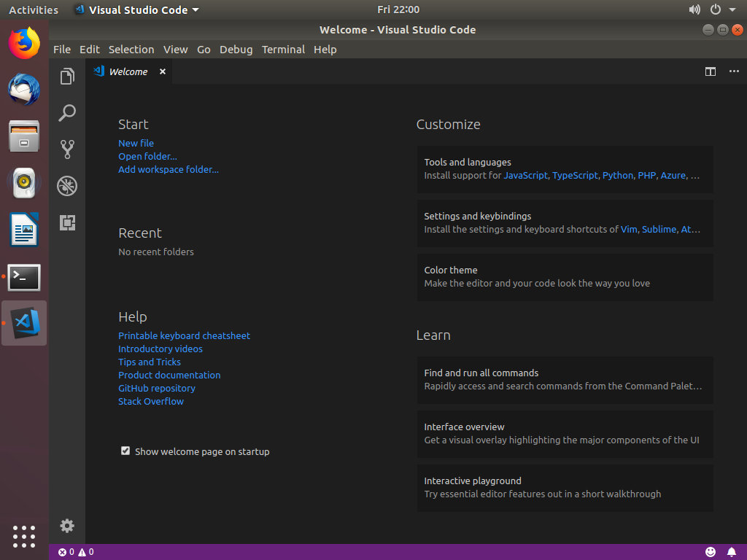Image resolution: width=747 pixels, height=560 pixels.
Task: Click the Tools and languages card
Action: tap(565, 169)
